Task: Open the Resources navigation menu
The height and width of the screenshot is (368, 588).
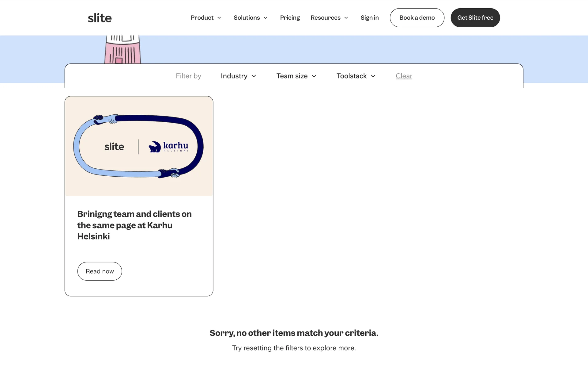Action: pyautogui.click(x=325, y=18)
